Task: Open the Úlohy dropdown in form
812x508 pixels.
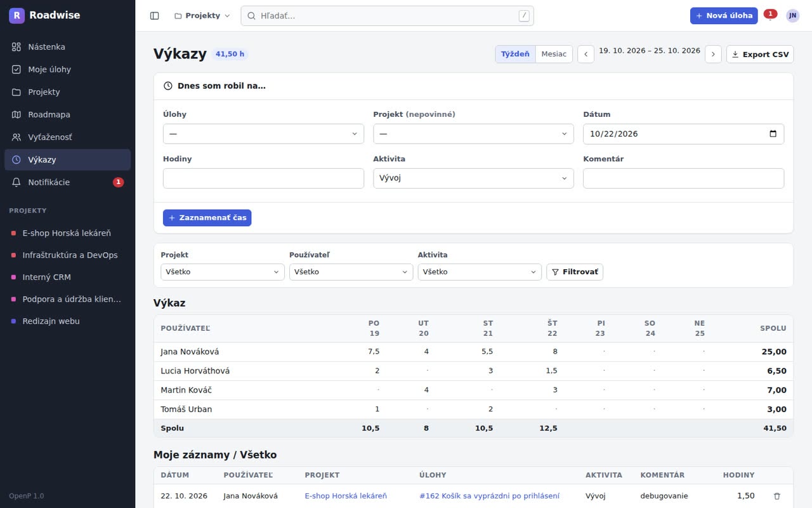Action: tap(263, 134)
